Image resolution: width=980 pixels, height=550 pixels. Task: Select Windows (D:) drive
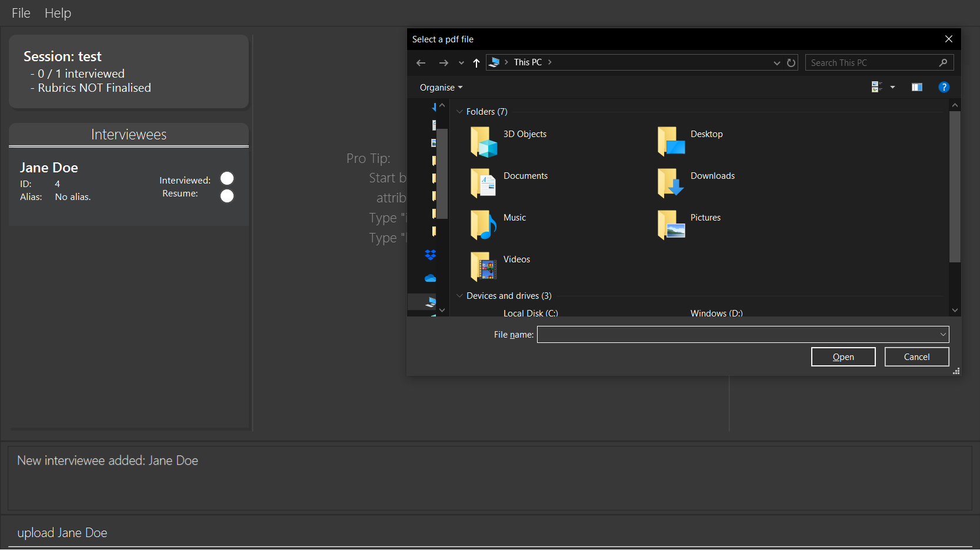716,313
